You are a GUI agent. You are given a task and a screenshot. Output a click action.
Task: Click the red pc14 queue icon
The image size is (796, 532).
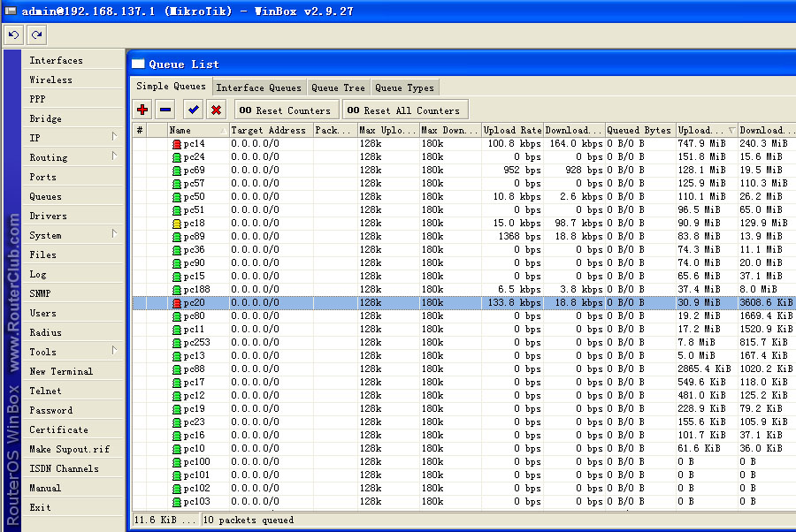[x=176, y=143]
